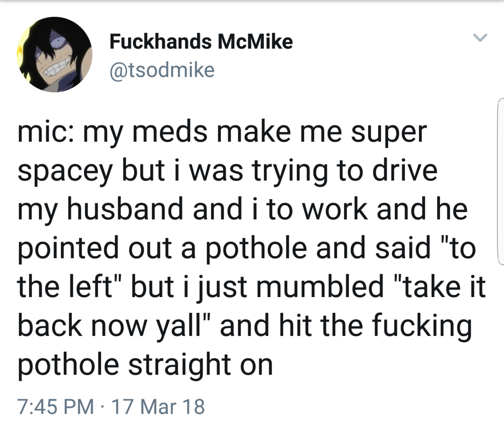Click the scrollbar at the right edge
The height and width of the screenshot is (436, 504).
point(500,181)
